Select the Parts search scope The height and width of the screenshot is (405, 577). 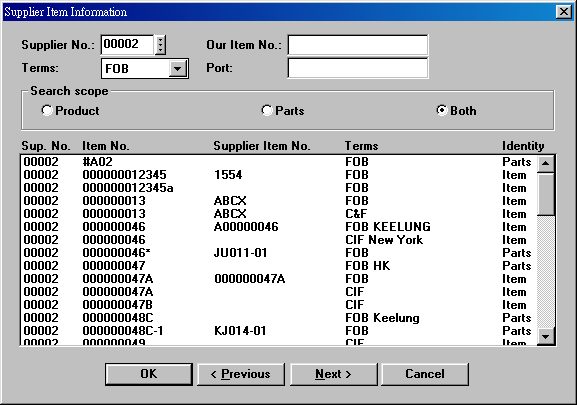[267, 110]
